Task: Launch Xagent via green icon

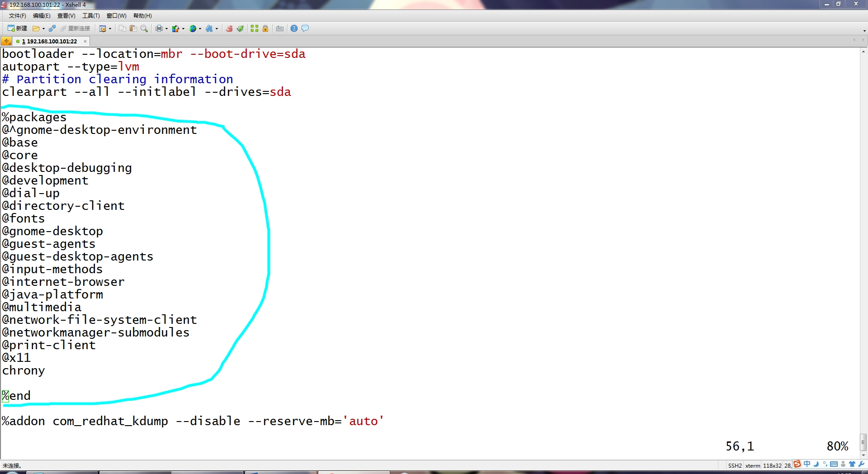Action: pyautogui.click(x=240, y=28)
